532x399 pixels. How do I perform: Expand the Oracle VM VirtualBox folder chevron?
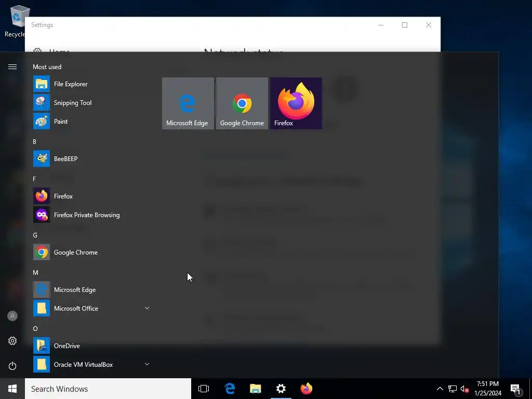pyautogui.click(x=147, y=364)
